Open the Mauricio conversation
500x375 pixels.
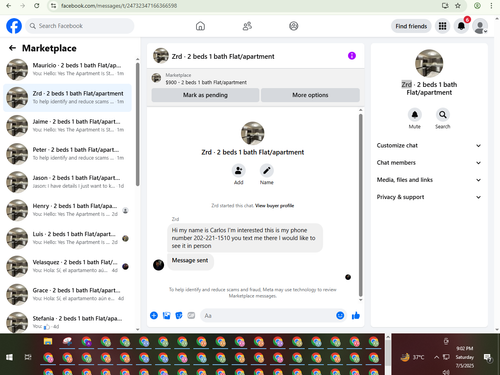[67, 69]
